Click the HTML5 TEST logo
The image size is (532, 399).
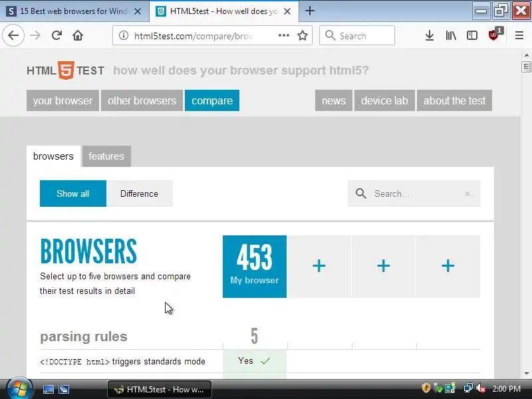65,70
